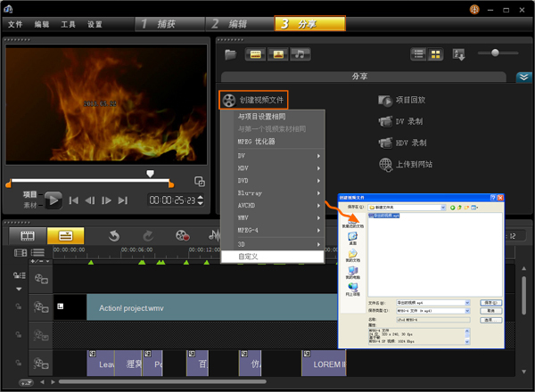
Task: Adjust the thumbnail size slider
Action: [x=495, y=53]
